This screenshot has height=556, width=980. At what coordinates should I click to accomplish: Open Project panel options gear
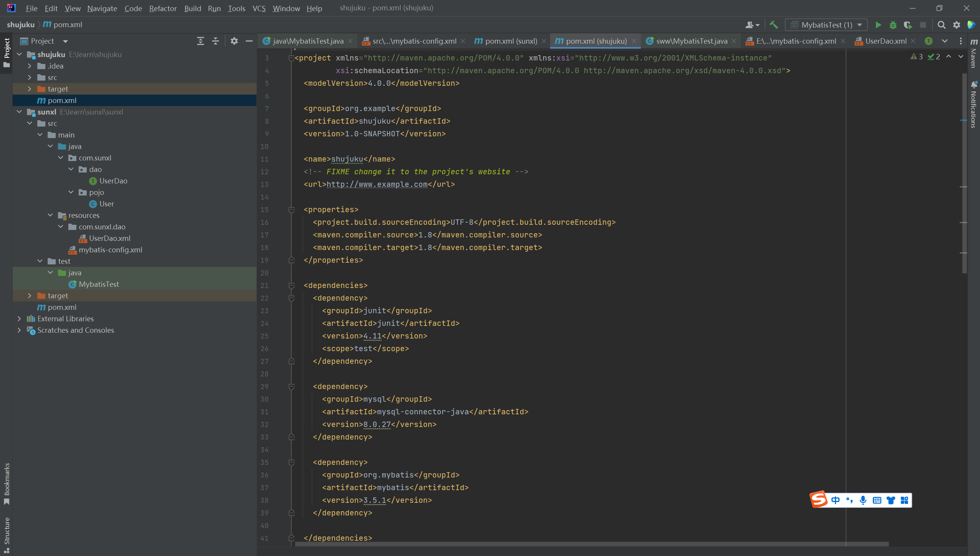click(x=234, y=41)
